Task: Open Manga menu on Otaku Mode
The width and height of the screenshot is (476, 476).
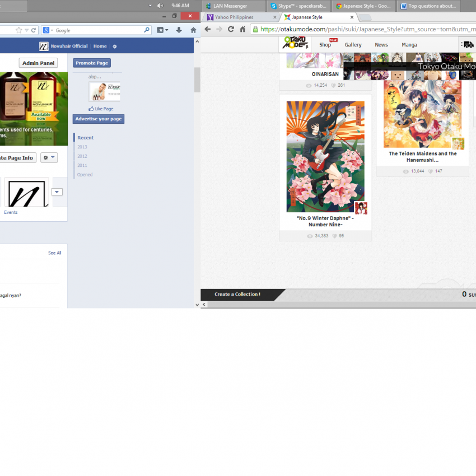Action: pos(409,45)
